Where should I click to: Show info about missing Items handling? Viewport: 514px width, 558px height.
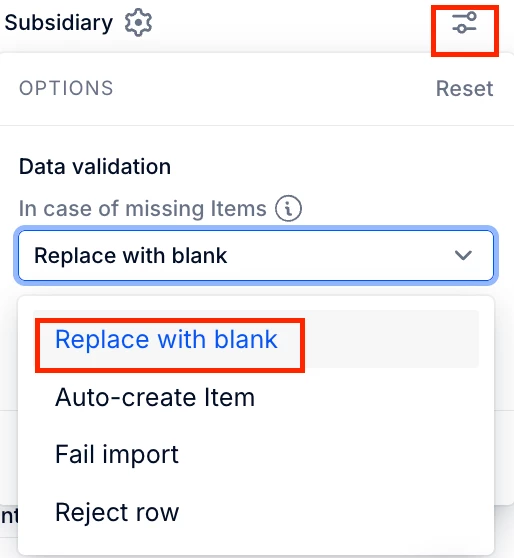(x=288, y=208)
